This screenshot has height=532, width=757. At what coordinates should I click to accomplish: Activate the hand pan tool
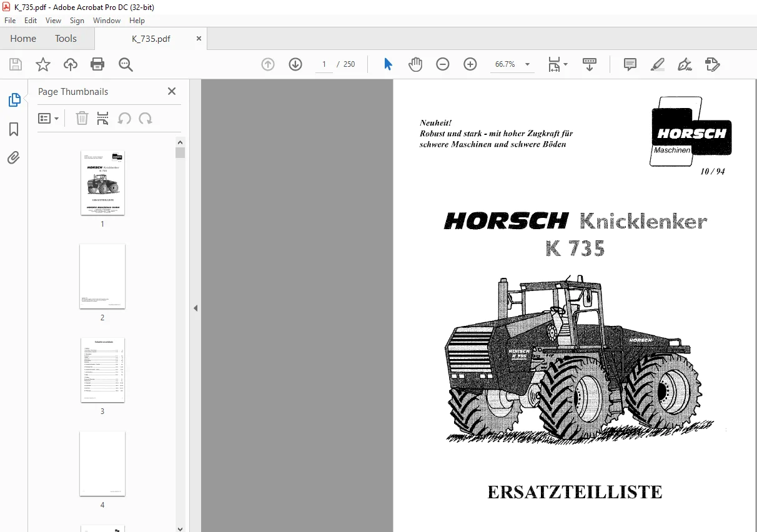[415, 64]
